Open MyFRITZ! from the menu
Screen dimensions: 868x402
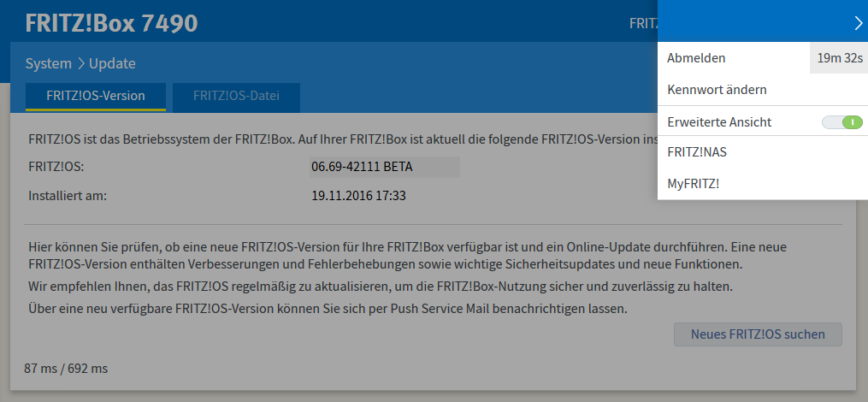(693, 184)
